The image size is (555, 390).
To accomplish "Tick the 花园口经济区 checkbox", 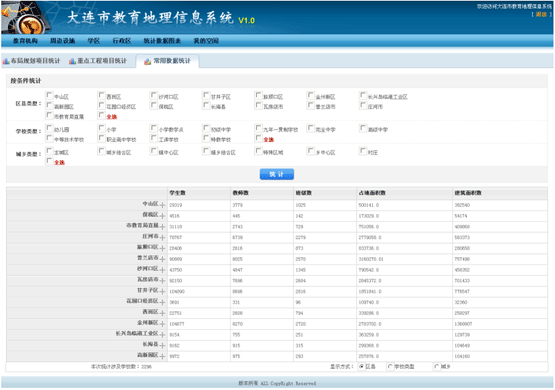I will coord(102,105).
